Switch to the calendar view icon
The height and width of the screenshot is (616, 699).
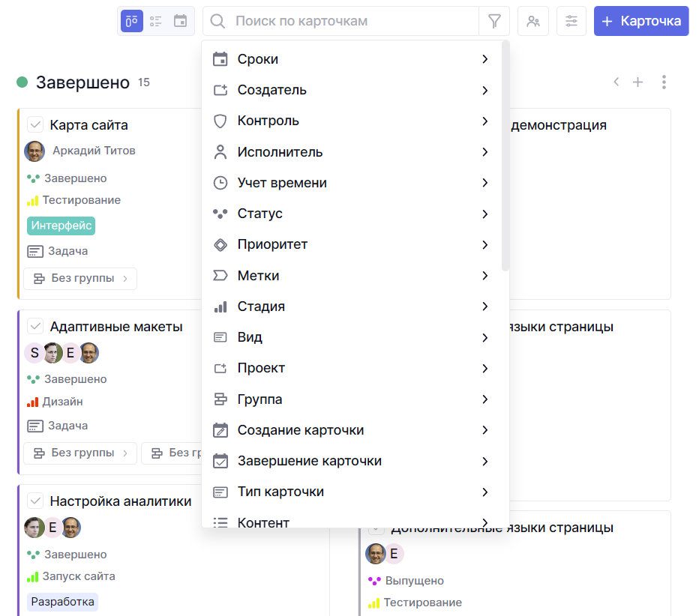[180, 21]
